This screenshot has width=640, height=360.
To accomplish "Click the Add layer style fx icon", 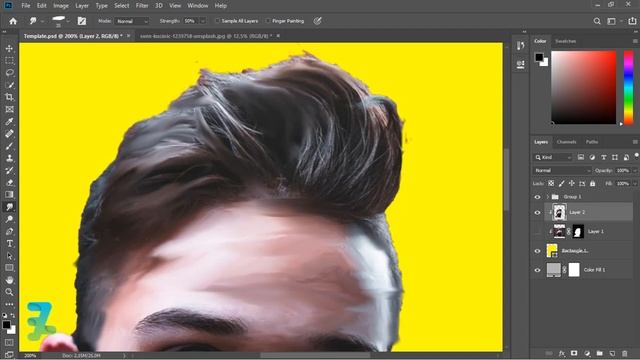I will pyautogui.click(x=562, y=353).
